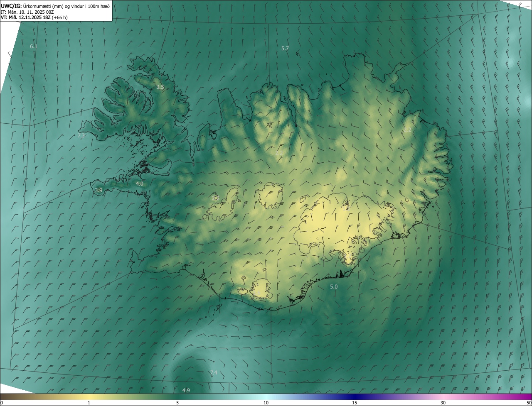Click the 1 tick on the color scale
532x406 pixels.
[x=89, y=403]
